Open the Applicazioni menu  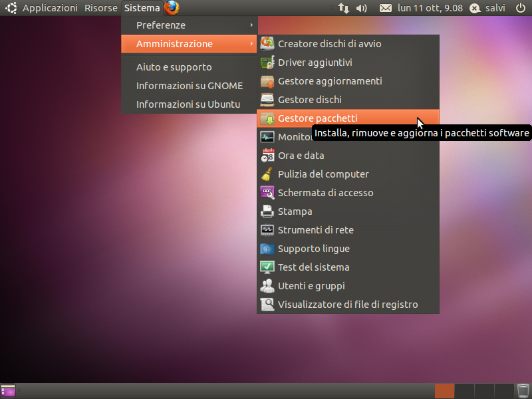click(x=51, y=8)
